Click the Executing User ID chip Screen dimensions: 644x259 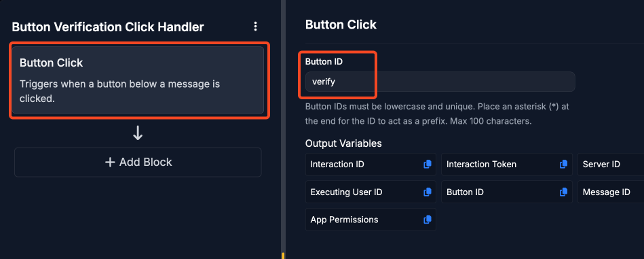[371, 192]
